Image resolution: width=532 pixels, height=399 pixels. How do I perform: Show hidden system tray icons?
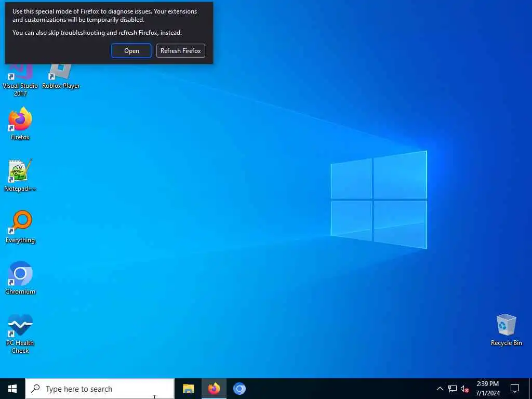440,389
